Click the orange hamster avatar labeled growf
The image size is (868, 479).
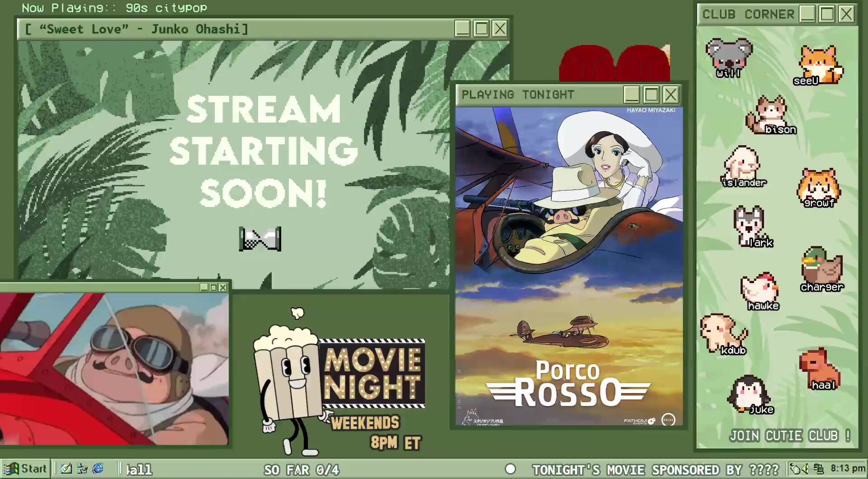click(819, 188)
